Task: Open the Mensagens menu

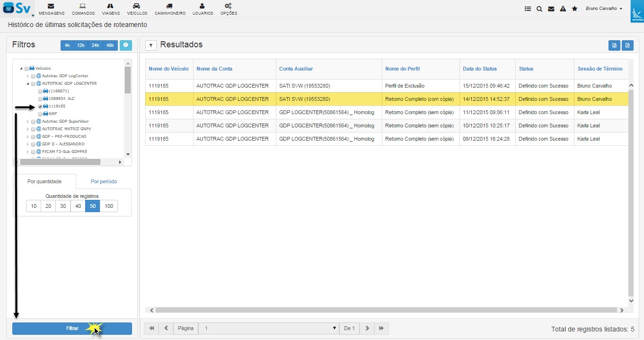Action: pos(51,9)
